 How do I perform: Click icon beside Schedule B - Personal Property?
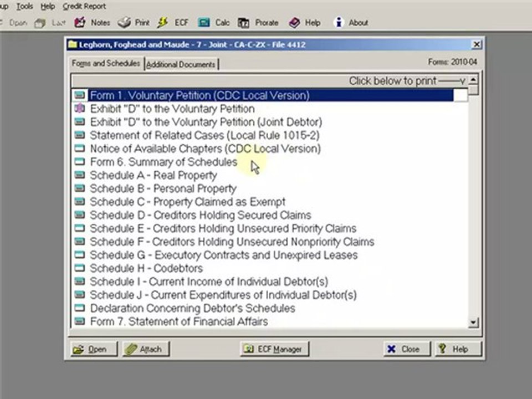[80, 188]
